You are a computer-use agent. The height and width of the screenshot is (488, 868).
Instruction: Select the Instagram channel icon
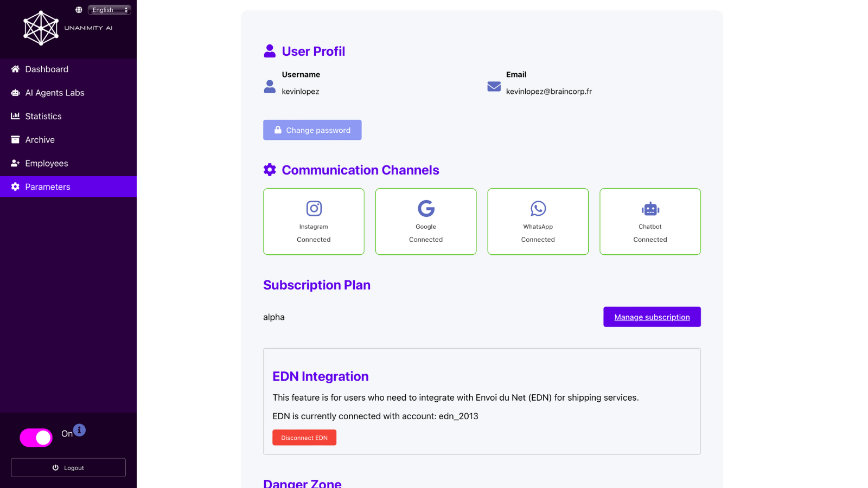point(314,208)
